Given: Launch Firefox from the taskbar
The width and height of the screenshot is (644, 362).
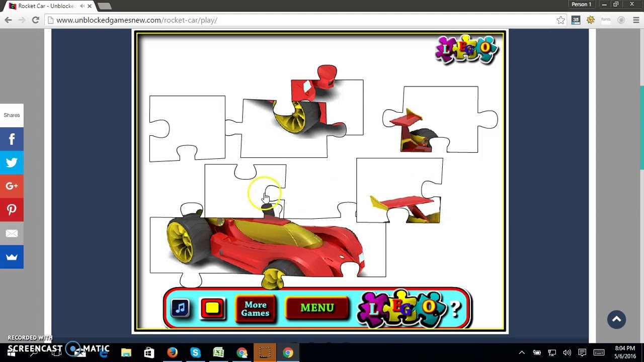Looking at the screenshot, I should pos(172,353).
